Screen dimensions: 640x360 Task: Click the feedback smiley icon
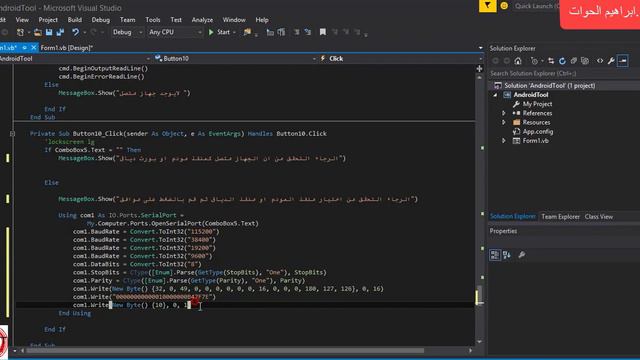click(x=504, y=6)
